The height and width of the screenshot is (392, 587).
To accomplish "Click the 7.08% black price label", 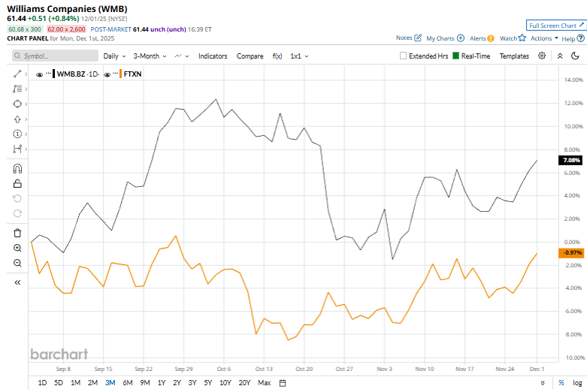I will 571,160.
